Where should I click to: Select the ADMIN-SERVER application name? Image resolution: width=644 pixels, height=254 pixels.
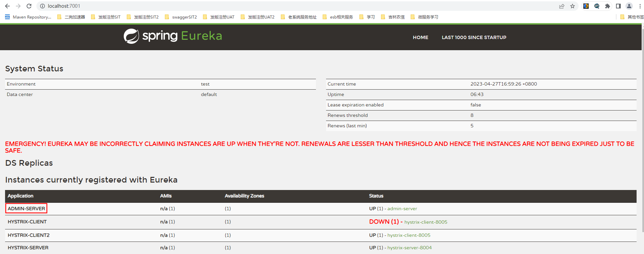click(26, 209)
